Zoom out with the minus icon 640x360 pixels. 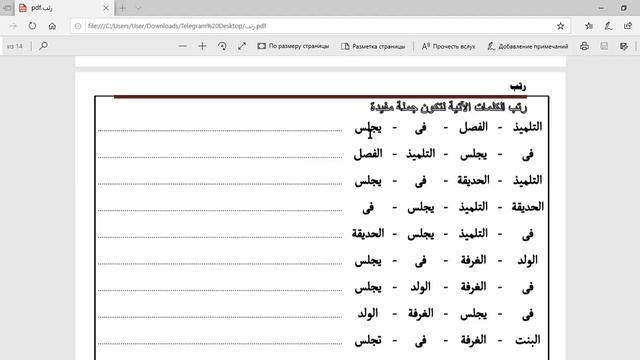[182, 46]
